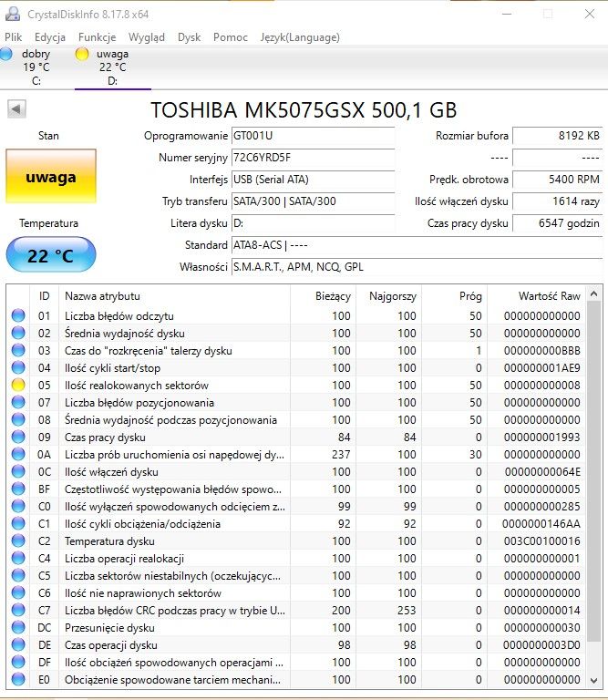
Task: Click status circle for attribute 0A
Action: 18,455
